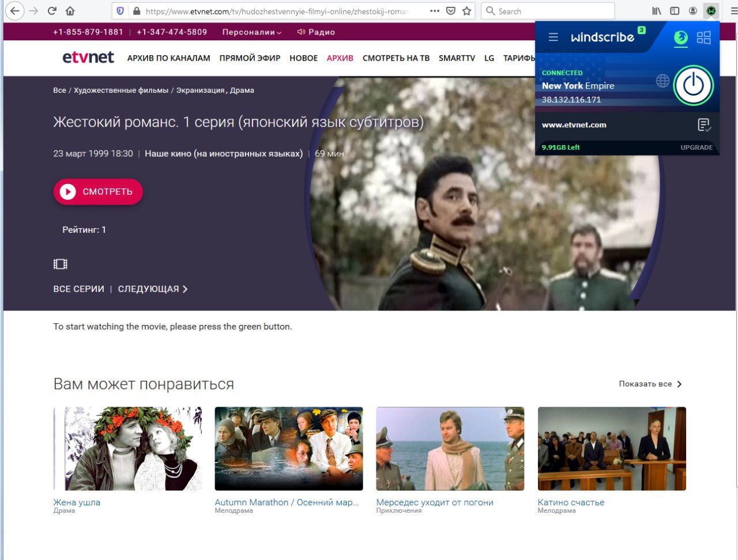Click Показать все recommendations link
Viewport: 738px width, 560px height.
(650, 384)
